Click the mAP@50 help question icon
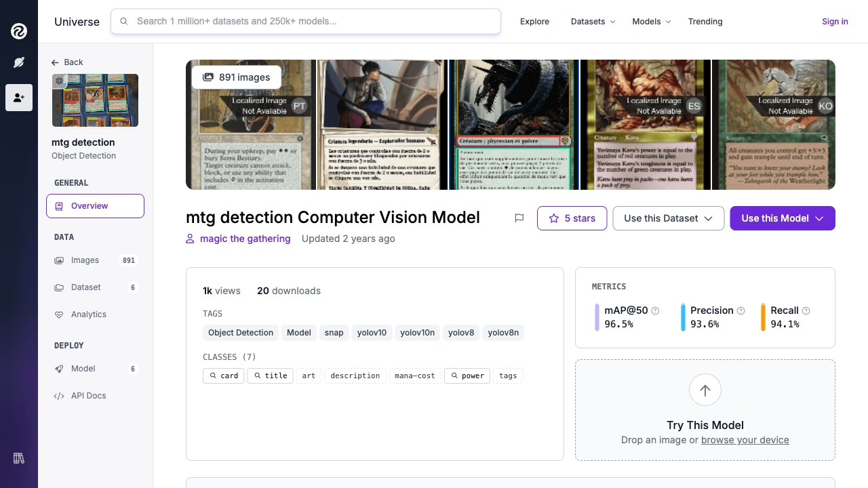 [655, 310]
